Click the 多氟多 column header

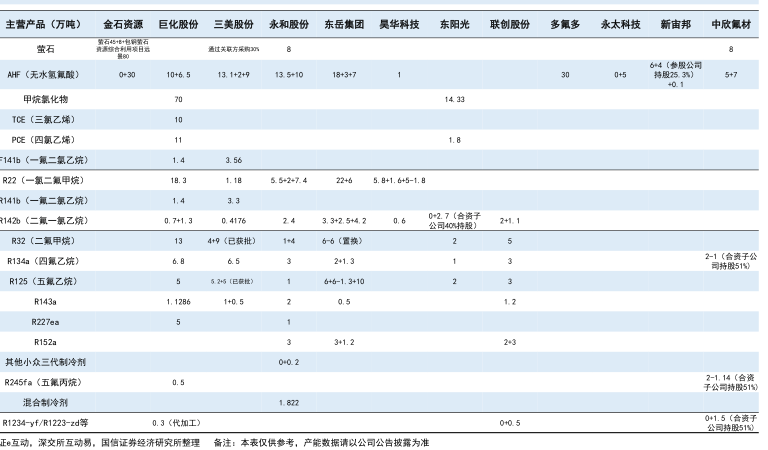coord(565,22)
